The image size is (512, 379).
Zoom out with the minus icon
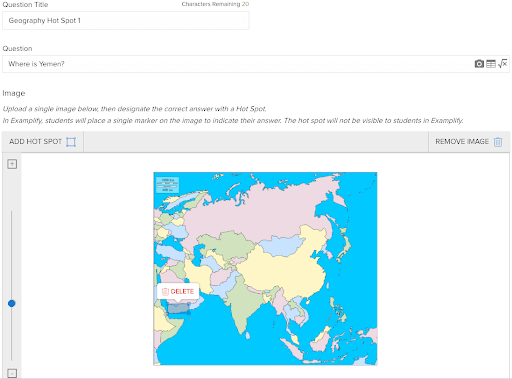pos(12,373)
